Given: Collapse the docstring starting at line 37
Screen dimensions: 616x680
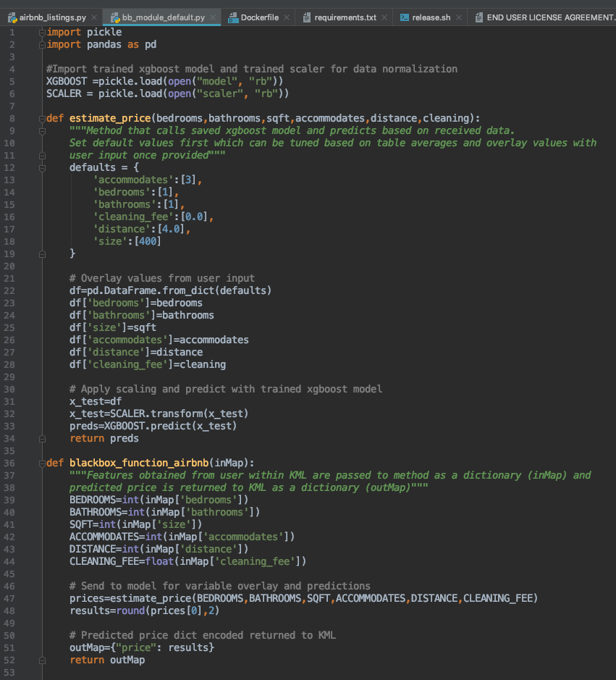Looking at the screenshot, I should 42,475.
